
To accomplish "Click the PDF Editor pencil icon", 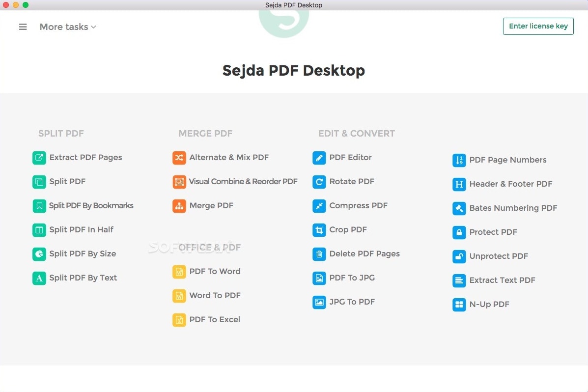I will click(319, 158).
